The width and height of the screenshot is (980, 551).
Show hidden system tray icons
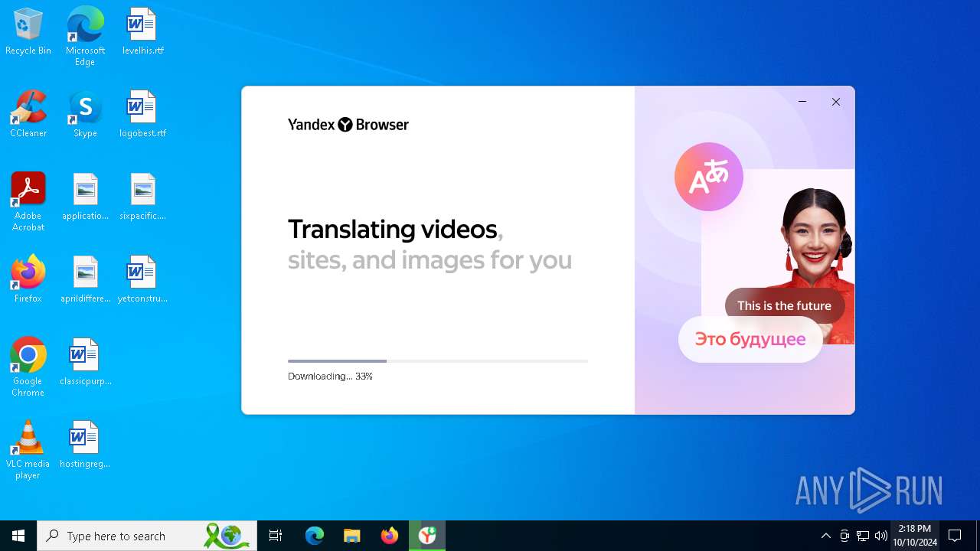coord(825,536)
